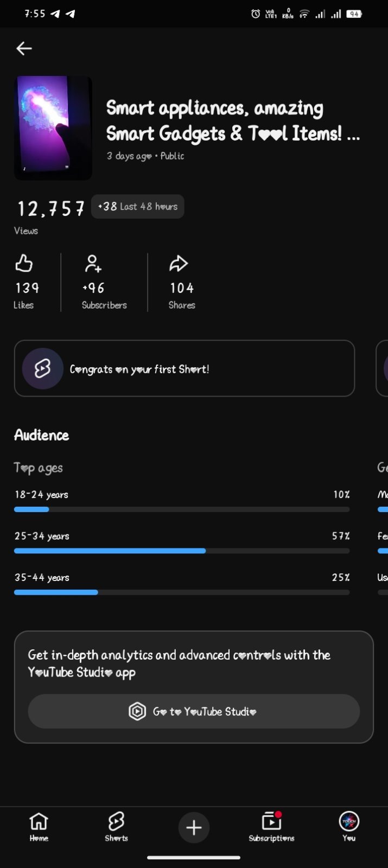Tap the '25-34 years' label
The width and height of the screenshot is (388, 868).
[42, 536]
